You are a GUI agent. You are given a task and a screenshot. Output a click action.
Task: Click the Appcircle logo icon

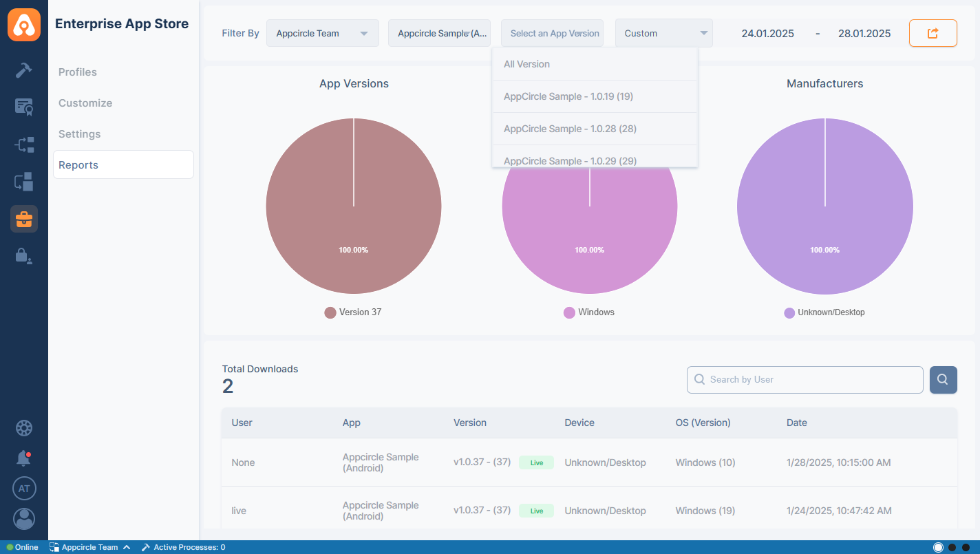24,24
